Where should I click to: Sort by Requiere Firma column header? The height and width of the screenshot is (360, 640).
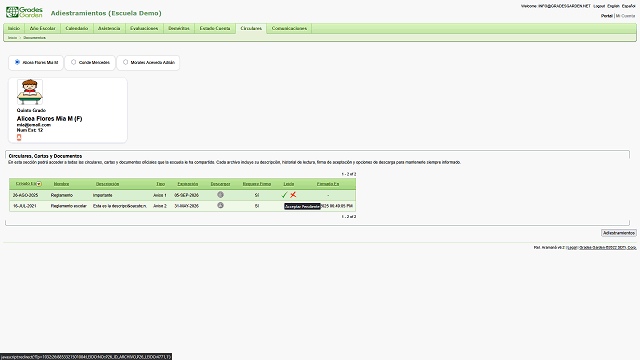pyautogui.click(x=257, y=184)
